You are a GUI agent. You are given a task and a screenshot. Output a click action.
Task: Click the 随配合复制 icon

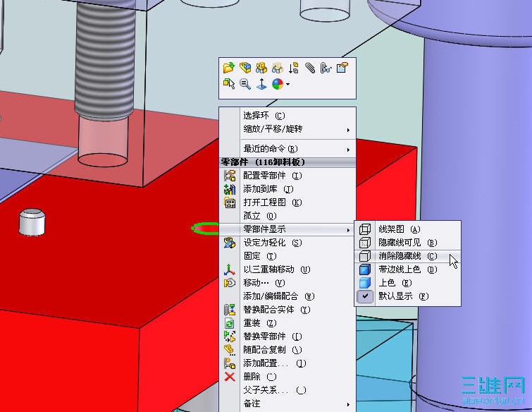[x=230, y=350]
